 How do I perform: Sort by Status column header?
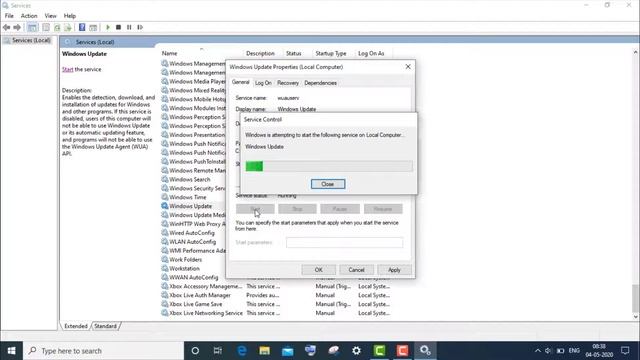(293, 53)
